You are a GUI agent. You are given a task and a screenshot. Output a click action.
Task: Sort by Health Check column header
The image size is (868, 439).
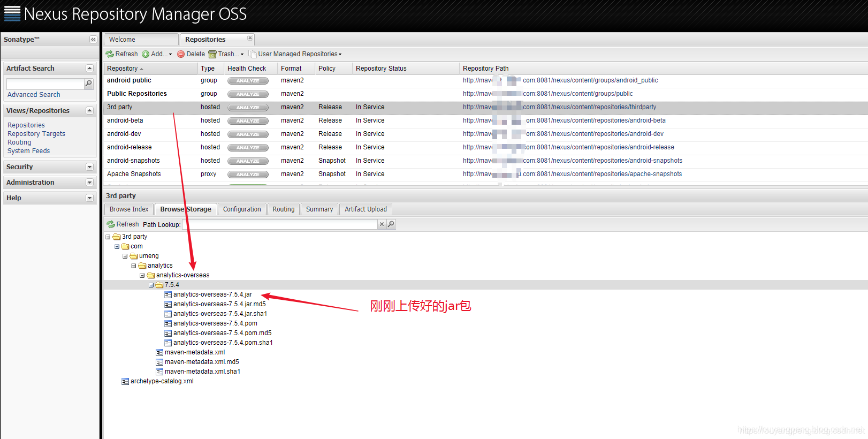pos(250,69)
